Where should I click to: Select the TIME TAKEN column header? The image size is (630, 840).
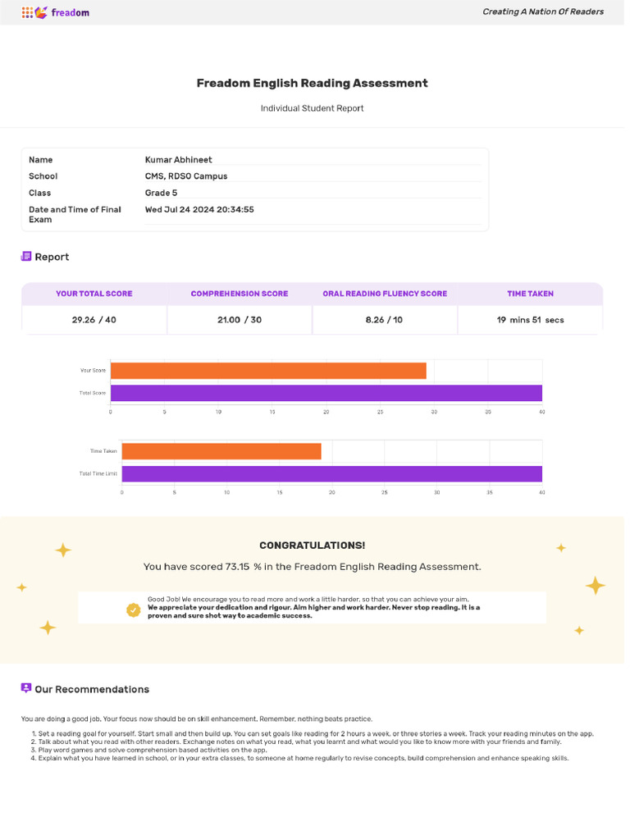tap(530, 294)
